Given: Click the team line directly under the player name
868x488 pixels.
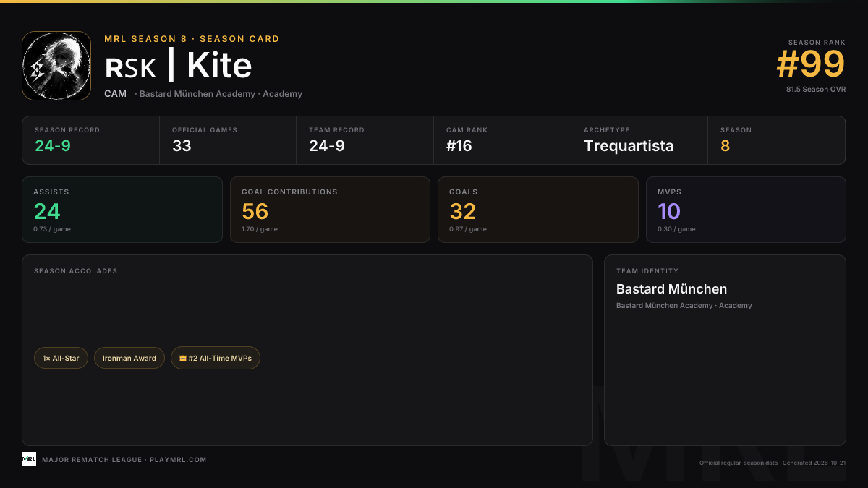Looking at the screenshot, I should tap(218, 94).
